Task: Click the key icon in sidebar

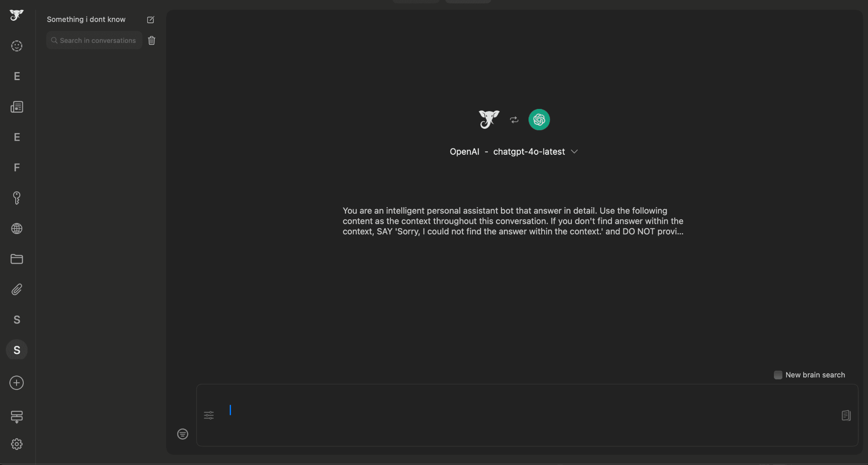Action: pos(17,198)
